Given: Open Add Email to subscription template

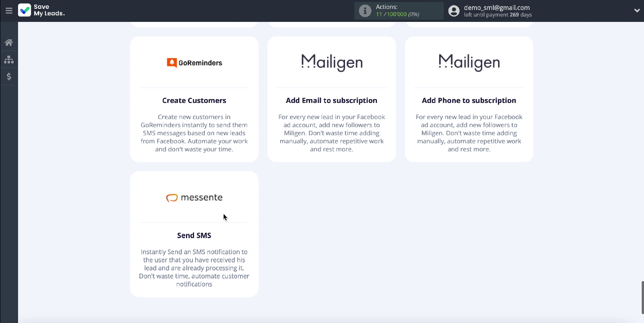Looking at the screenshot, I should (x=332, y=101).
